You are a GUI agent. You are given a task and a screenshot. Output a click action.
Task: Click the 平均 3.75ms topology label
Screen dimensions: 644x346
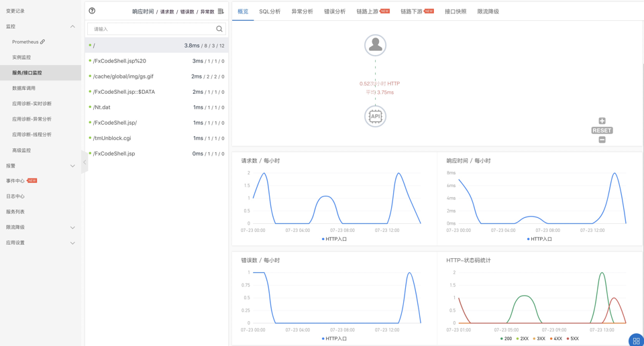point(380,93)
